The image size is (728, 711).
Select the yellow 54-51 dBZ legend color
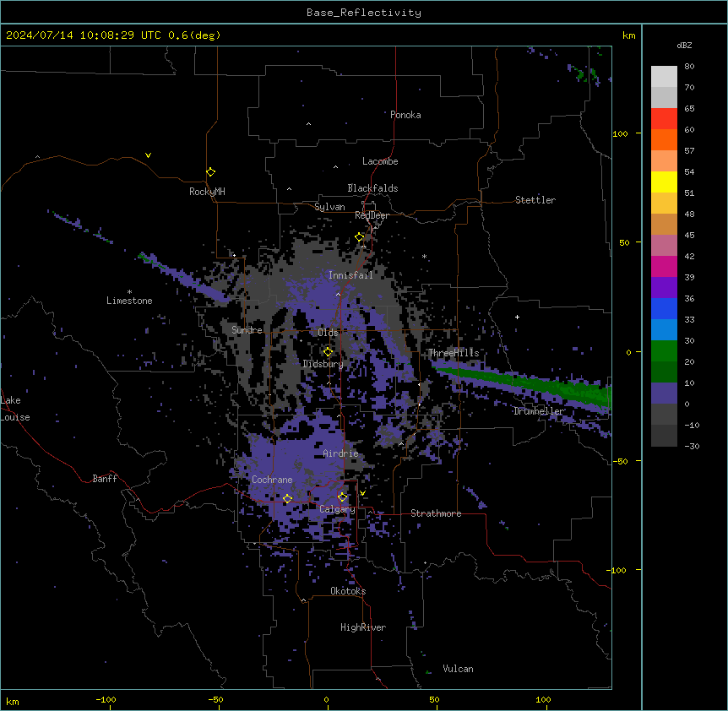664,182
